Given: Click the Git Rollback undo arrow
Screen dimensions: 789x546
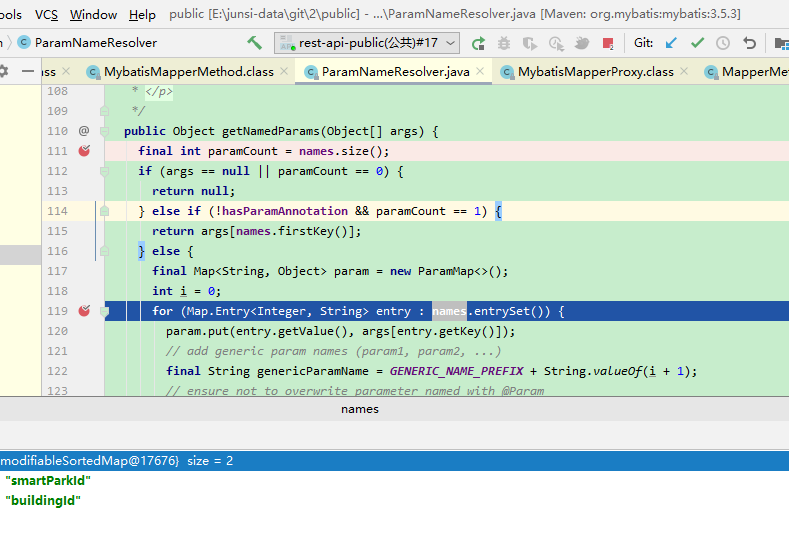Looking at the screenshot, I should click(x=749, y=43).
